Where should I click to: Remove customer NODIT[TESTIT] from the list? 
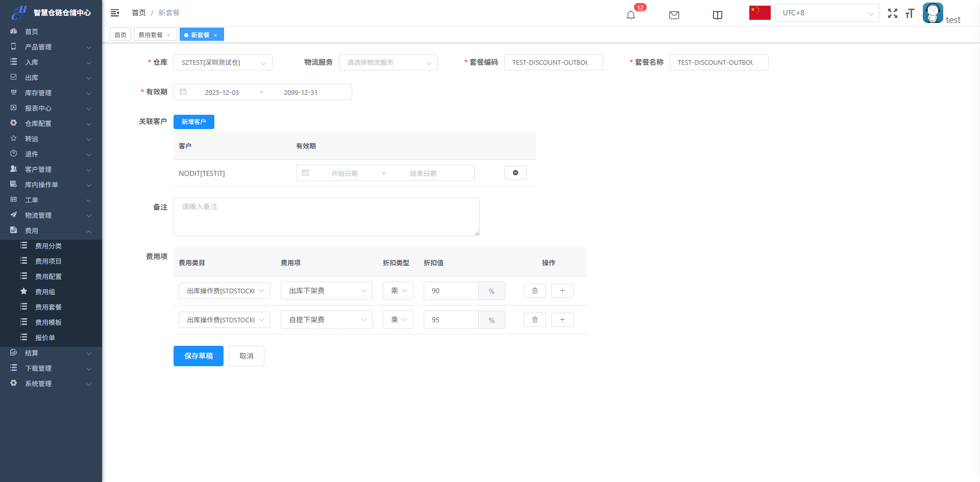pyautogui.click(x=515, y=173)
